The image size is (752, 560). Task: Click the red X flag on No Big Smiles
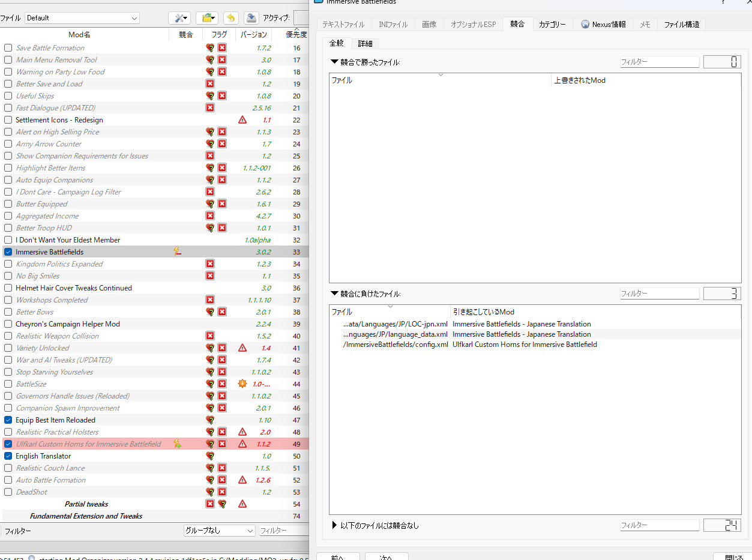[210, 275]
